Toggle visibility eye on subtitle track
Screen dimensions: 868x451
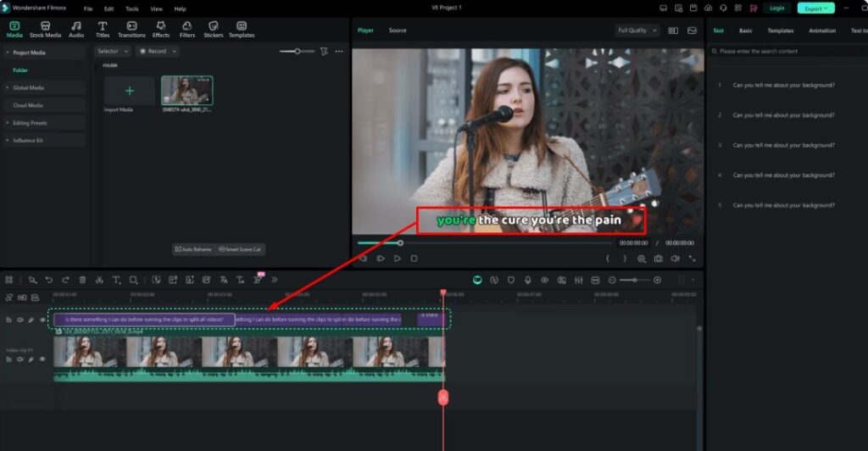pyautogui.click(x=42, y=320)
